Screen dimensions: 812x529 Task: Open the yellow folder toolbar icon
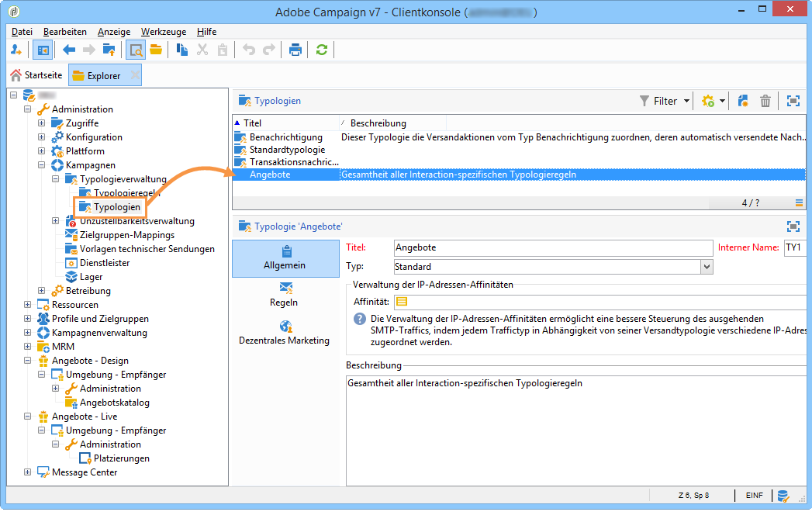(156, 50)
